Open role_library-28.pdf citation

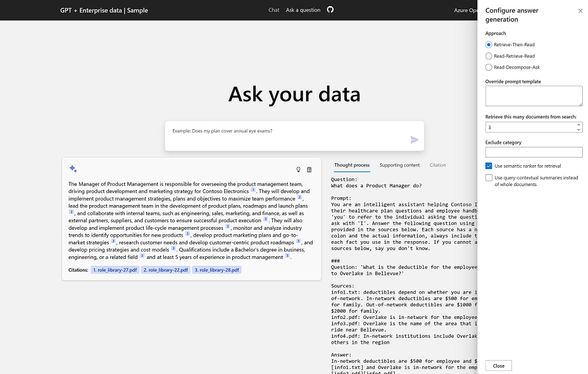coord(216,270)
